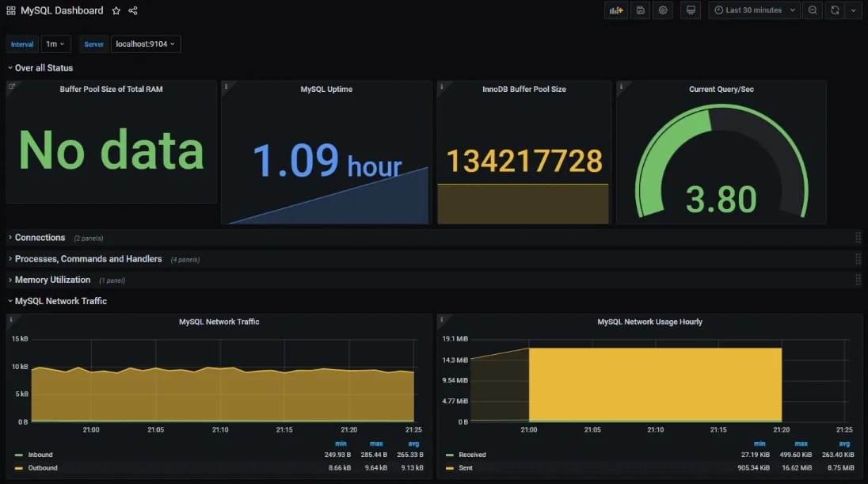Viewport: 868px width, 484px height.
Task: Save the current dashboard
Action: [640, 10]
